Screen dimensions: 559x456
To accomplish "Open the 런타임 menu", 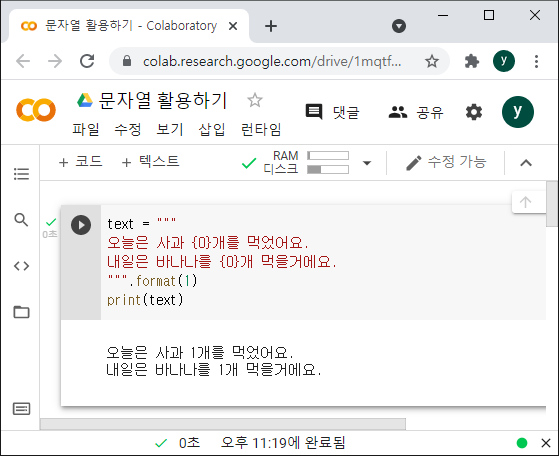I will click(261, 129).
